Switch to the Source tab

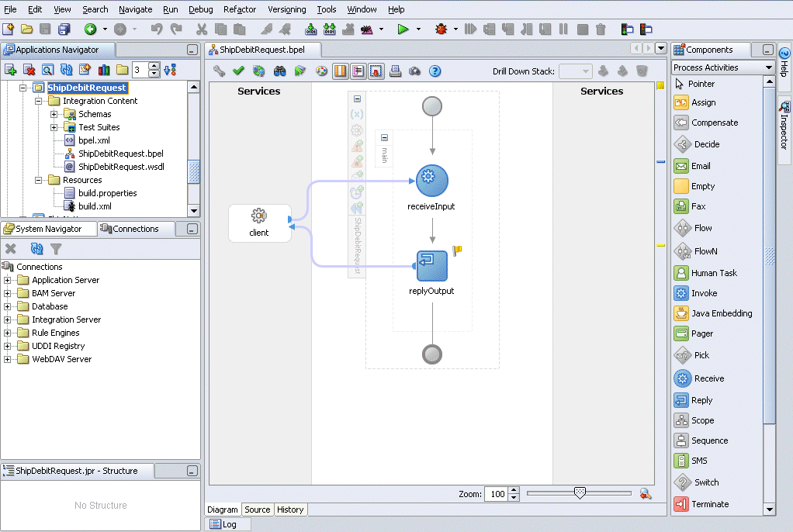257,510
